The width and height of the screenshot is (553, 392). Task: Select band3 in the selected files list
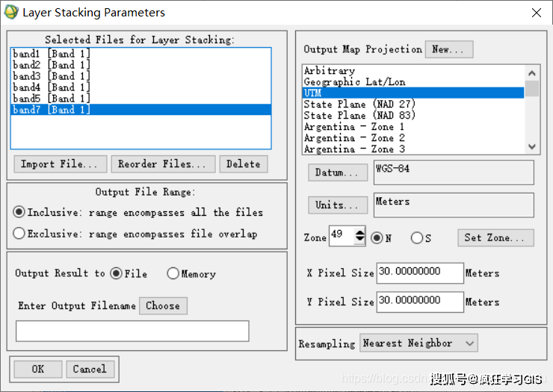coord(51,76)
